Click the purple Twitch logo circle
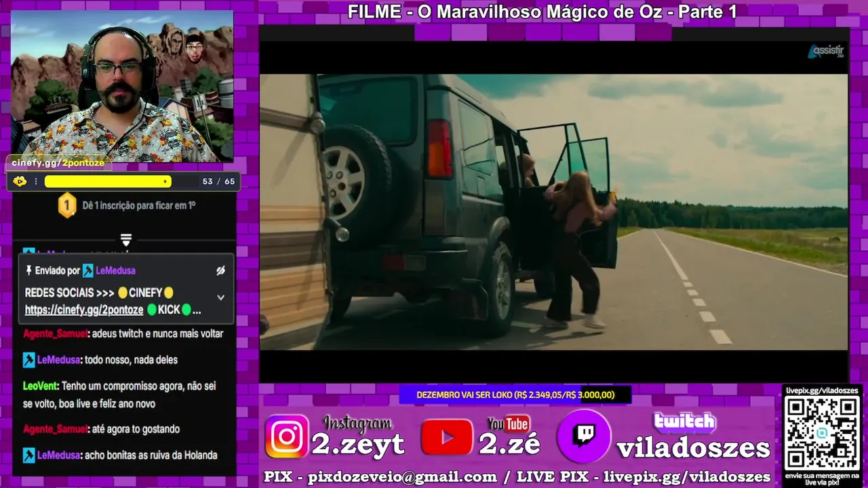Image resolution: width=868 pixels, height=488 pixels. point(584,436)
